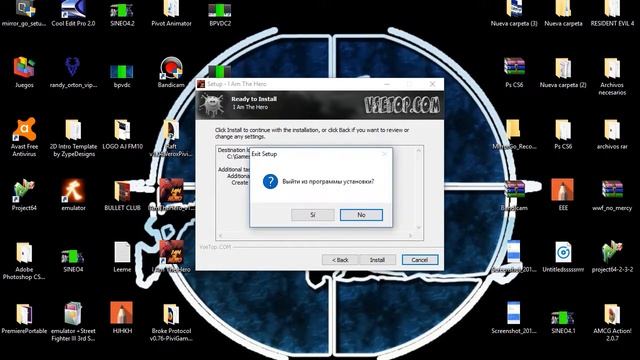640x360 pixels.
Task: Open the Archivos necesarios folder
Action: [x=612, y=76]
